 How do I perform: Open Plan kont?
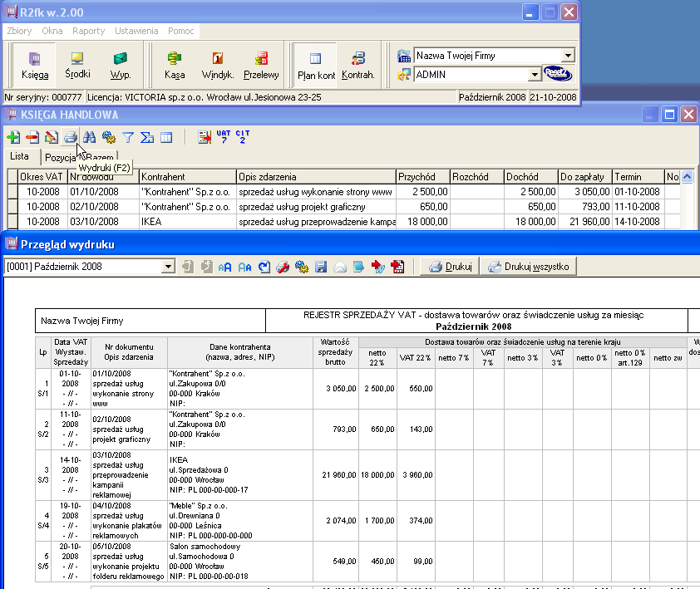point(316,65)
